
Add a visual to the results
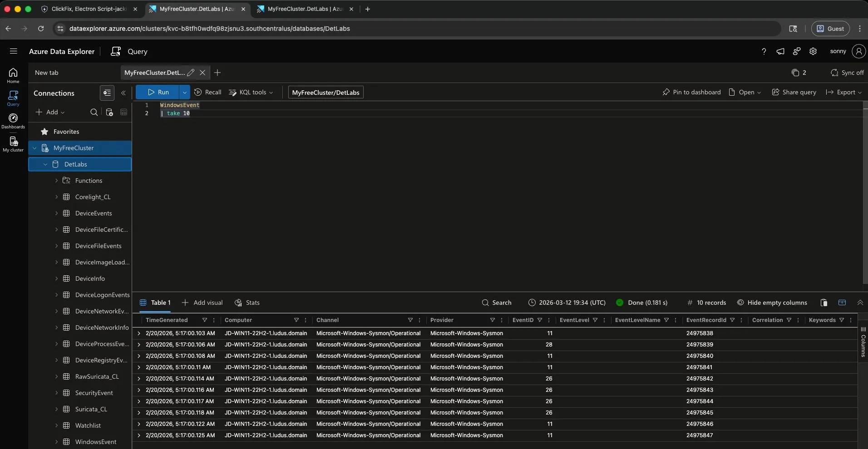coord(202,303)
